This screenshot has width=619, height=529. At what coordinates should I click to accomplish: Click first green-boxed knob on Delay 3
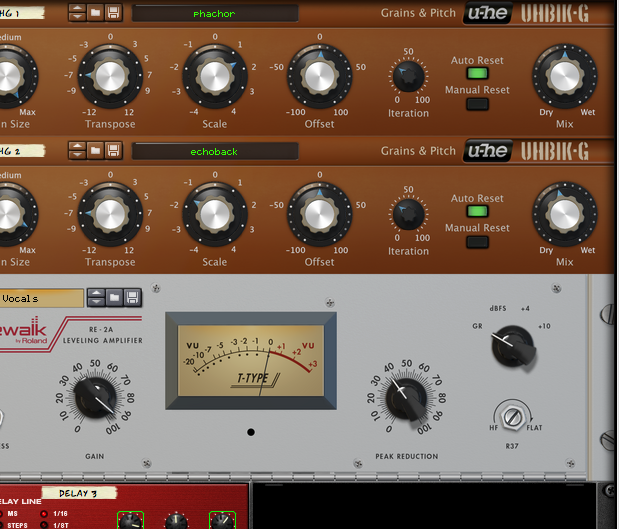tap(131, 521)
